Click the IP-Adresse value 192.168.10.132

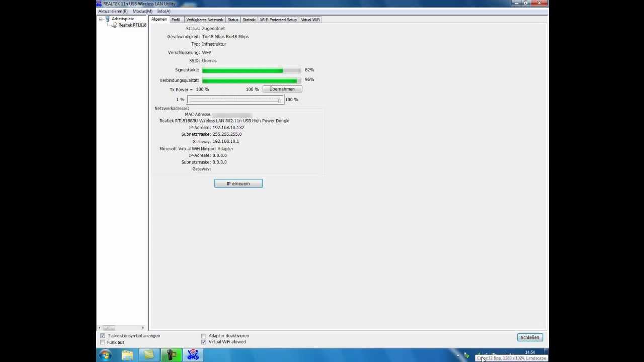228,128
